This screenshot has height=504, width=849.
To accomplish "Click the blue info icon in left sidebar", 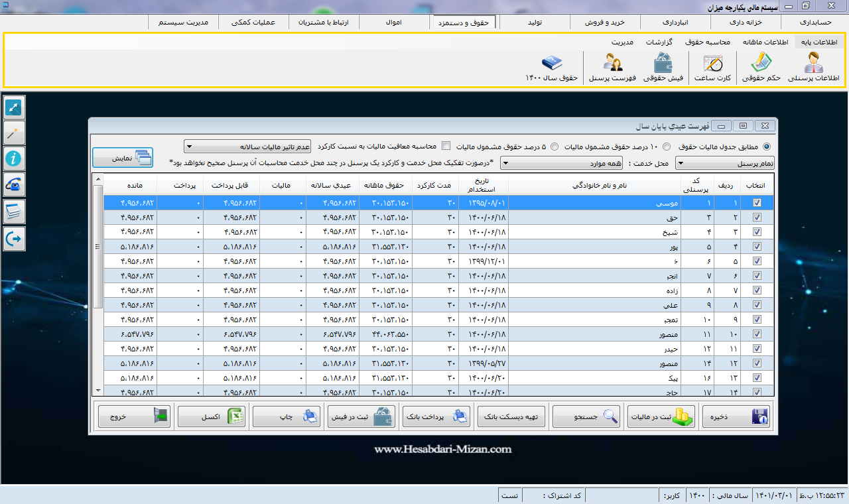I will [x=14, y=158].
